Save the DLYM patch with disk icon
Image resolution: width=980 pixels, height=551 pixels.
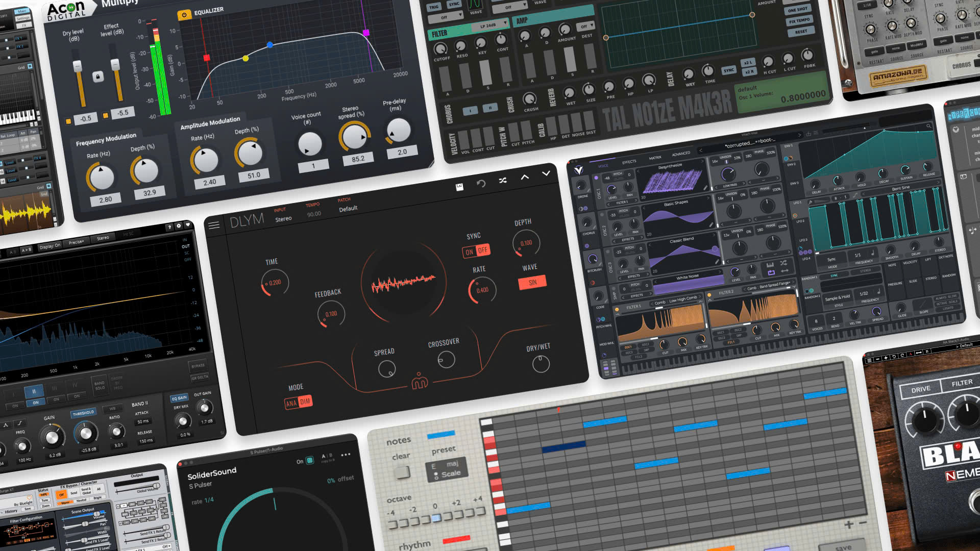[459, 187]
